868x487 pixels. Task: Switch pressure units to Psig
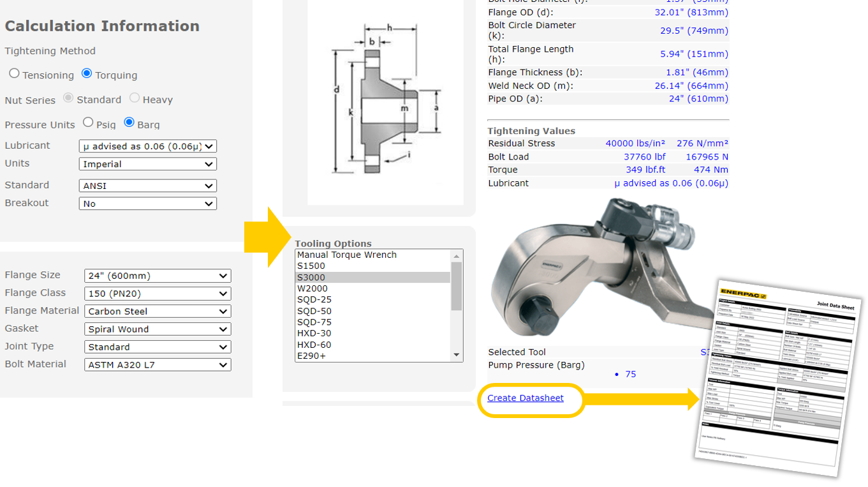[88, 123]
